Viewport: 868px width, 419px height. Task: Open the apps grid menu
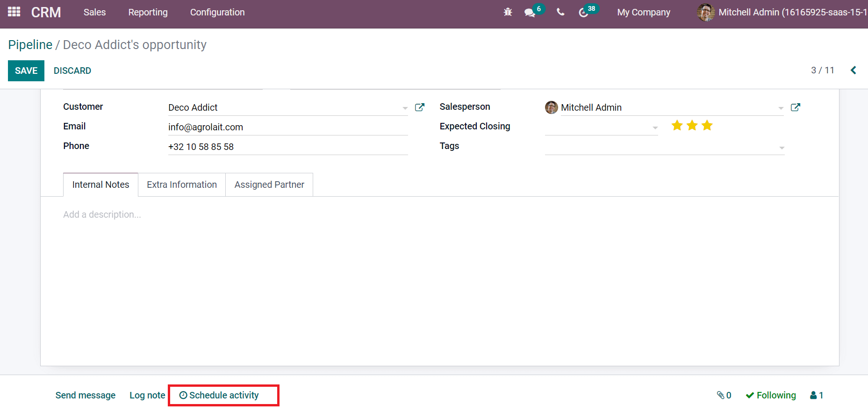[14, 12]
